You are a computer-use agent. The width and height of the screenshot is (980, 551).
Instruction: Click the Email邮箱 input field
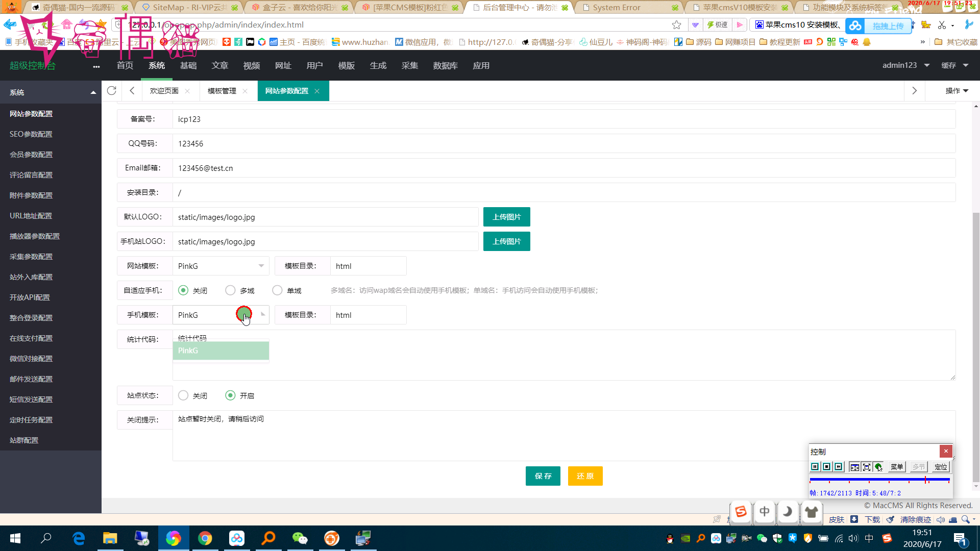coord(564,168)
